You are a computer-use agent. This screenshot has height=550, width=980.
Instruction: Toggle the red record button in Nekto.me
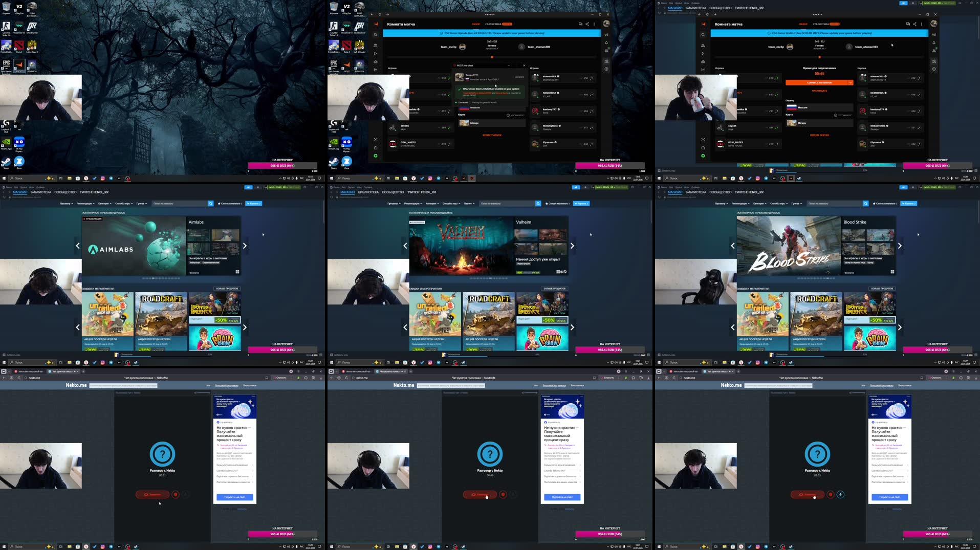[830, 494]
